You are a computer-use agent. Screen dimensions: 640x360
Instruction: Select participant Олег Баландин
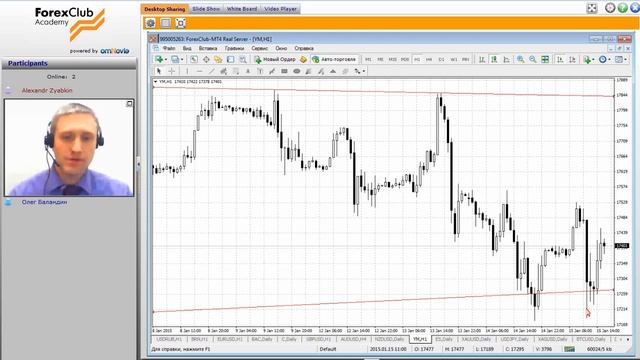click(44, 202)
